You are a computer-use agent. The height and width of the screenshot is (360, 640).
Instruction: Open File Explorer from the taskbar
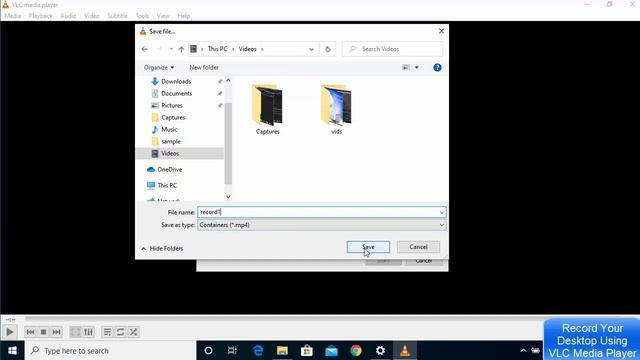282,351
